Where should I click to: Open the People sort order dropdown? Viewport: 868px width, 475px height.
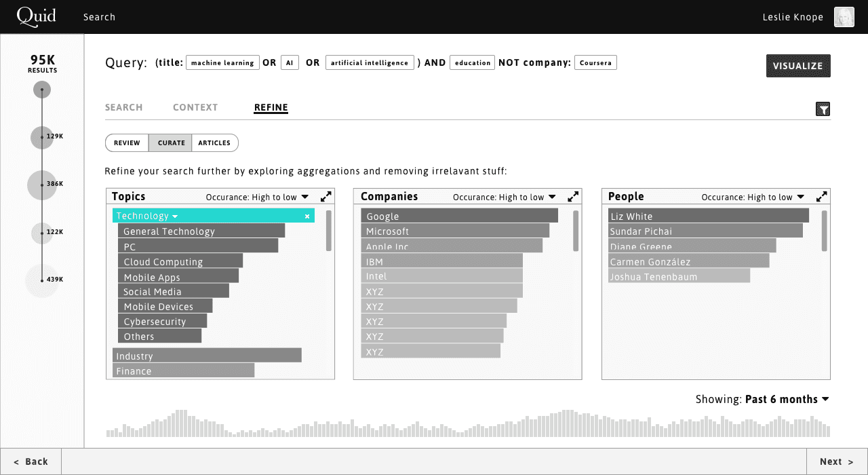[753, 197]
